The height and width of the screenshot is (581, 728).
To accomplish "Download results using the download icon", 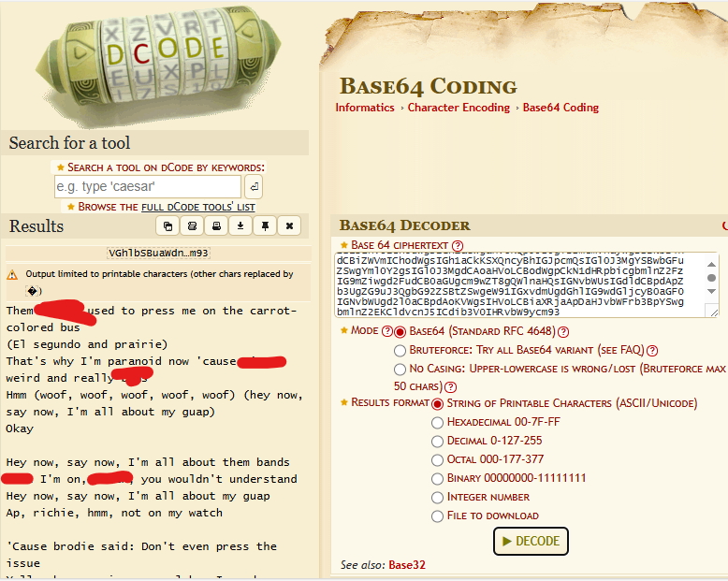I will (240, 226).
